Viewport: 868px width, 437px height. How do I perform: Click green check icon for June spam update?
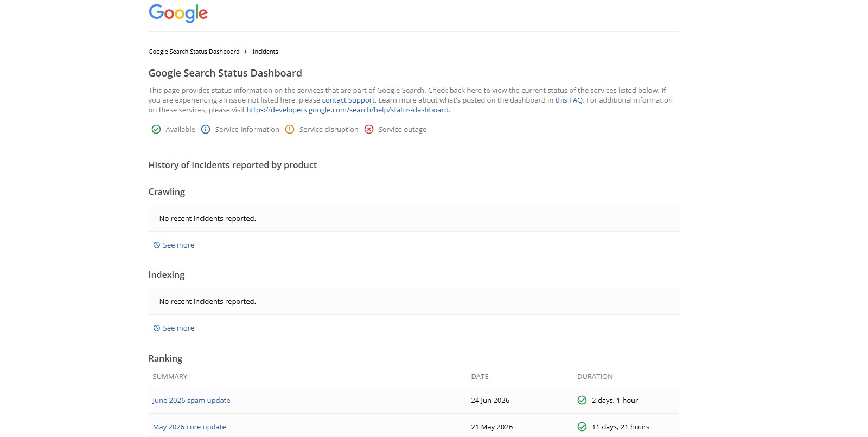[x=582, y=400]
